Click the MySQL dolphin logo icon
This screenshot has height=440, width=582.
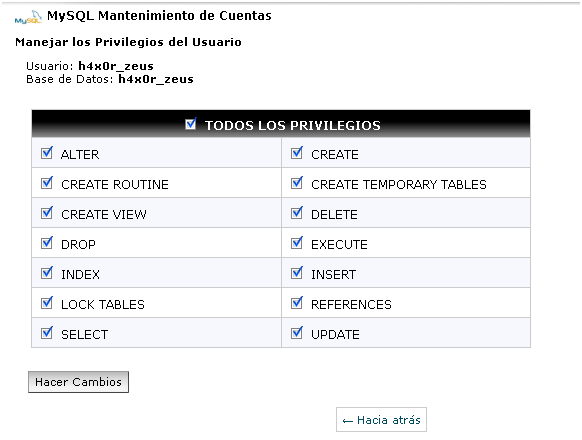pos(28,17)
